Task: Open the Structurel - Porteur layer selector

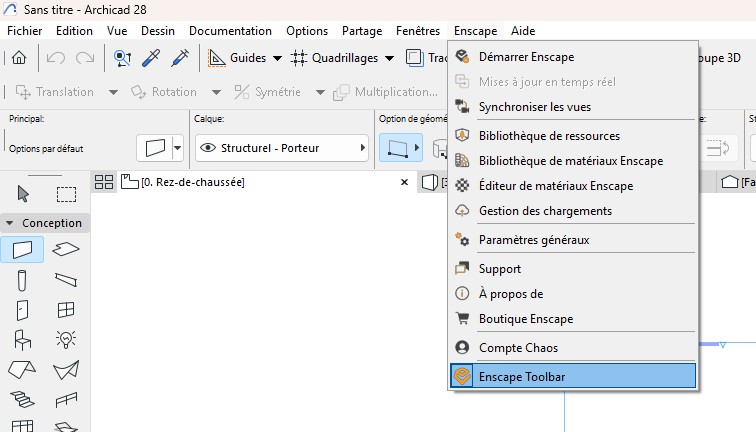Action: 282,148
